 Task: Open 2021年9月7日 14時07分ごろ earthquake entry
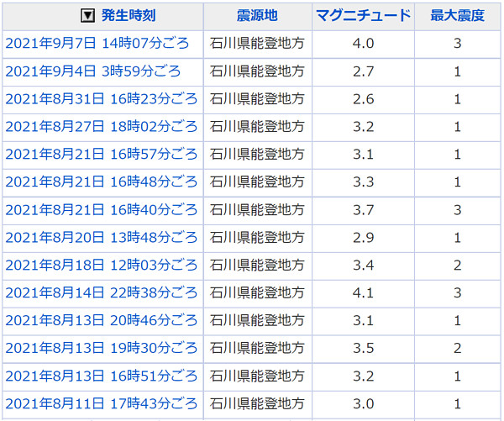(x=97, y=44)
